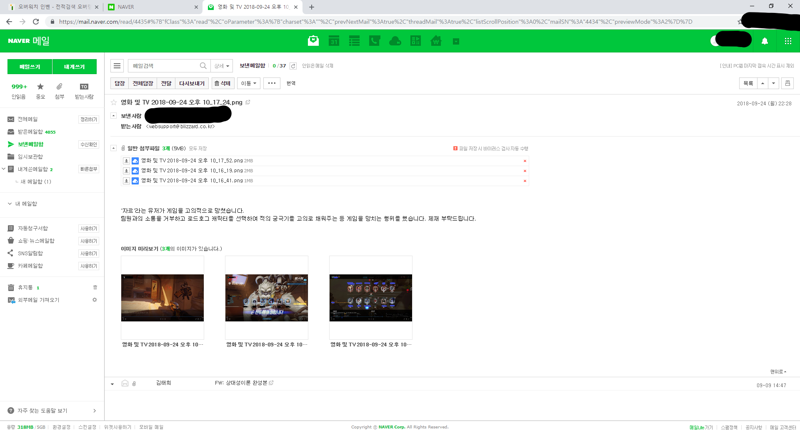800x433 pixels.
Task: Save attachment 10_16_19.png to cloud
Action: (x=135, y=171)
